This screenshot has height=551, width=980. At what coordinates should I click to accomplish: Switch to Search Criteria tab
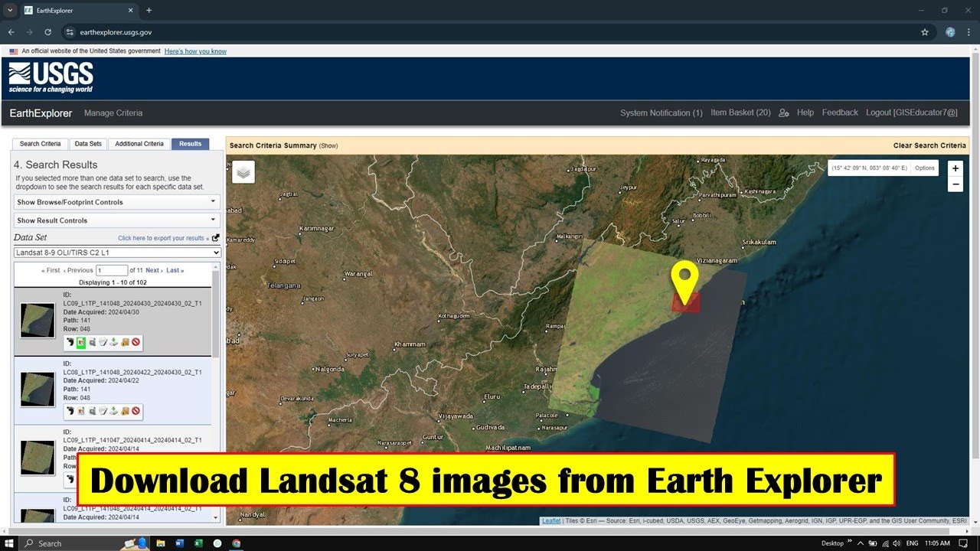40,144
